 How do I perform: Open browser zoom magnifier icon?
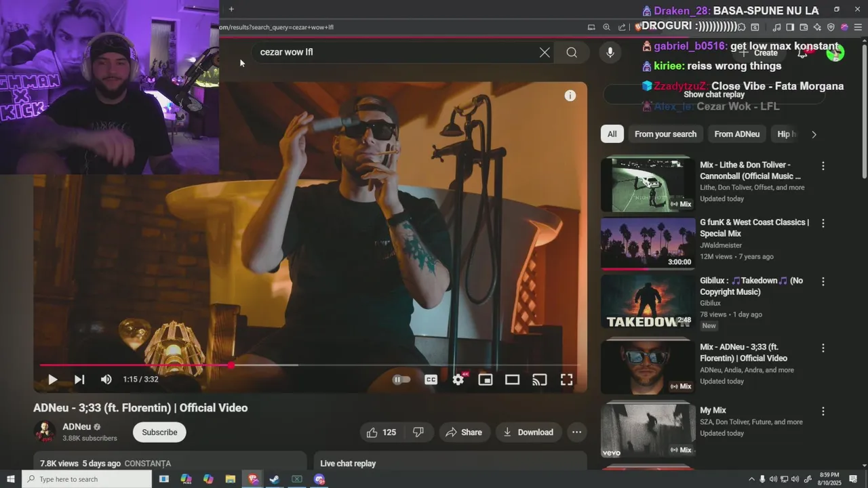(x=606, y=27)
